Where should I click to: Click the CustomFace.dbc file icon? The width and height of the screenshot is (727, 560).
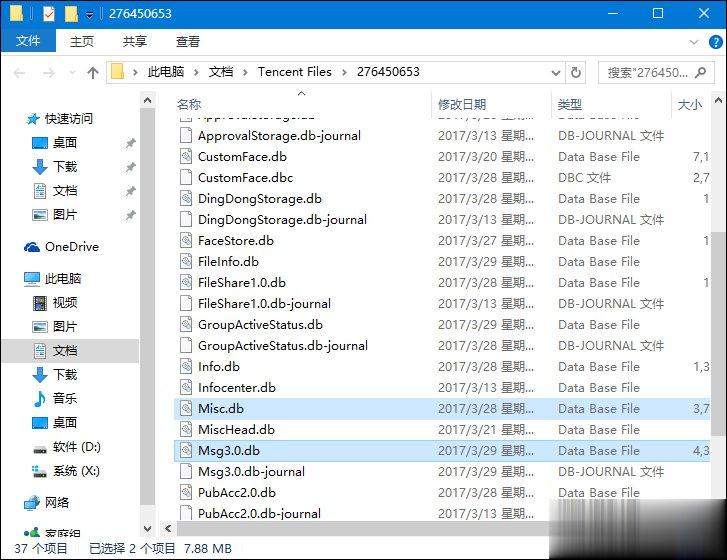point(186,178)
